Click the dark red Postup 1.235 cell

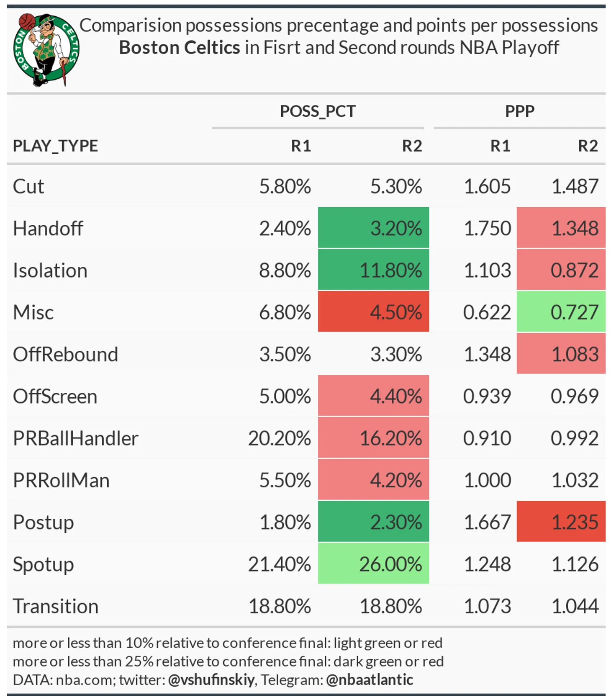561,521
